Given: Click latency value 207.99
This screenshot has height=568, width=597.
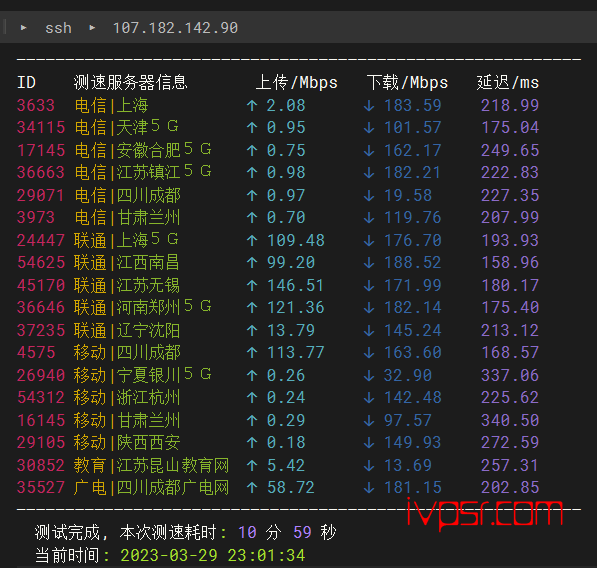Looking at the screenshot, I should pyautogui.click(x=510, y=217).
